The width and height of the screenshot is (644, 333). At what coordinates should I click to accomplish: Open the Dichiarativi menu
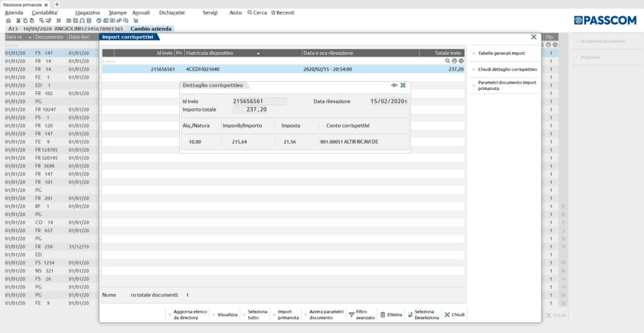pos(172,13)
